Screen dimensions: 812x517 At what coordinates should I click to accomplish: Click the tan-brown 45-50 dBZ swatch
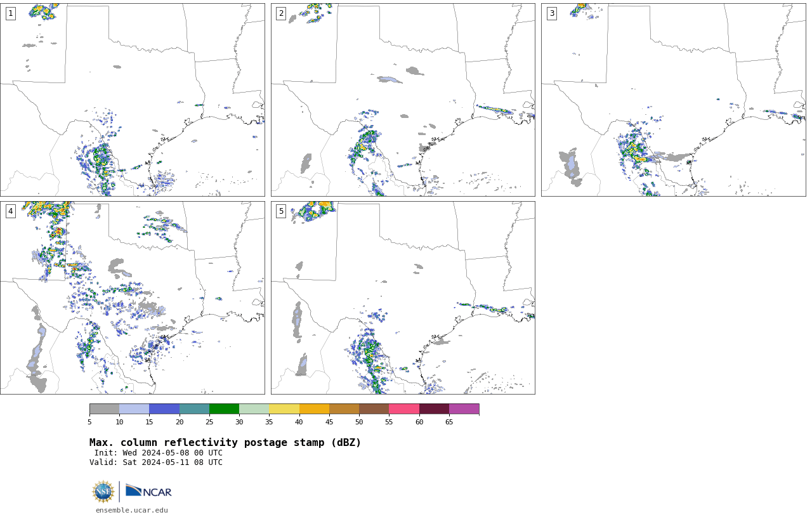coord(344,409)
